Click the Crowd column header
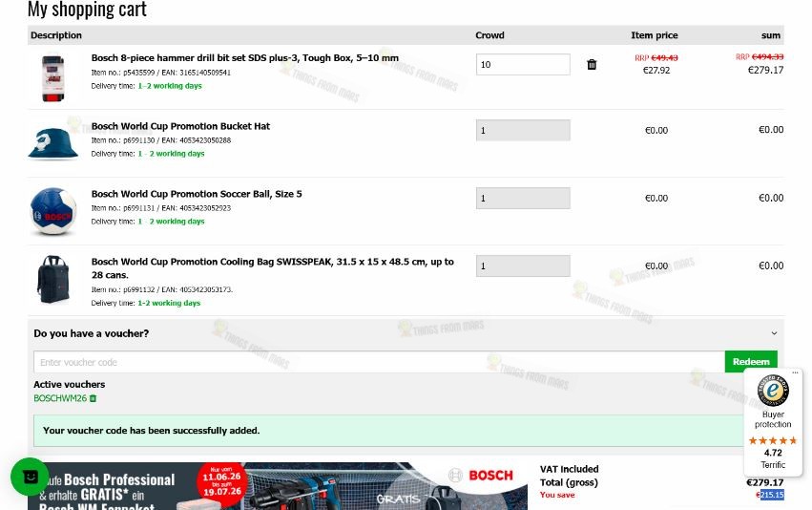This screenshot has width=812, height=510. 489,35
